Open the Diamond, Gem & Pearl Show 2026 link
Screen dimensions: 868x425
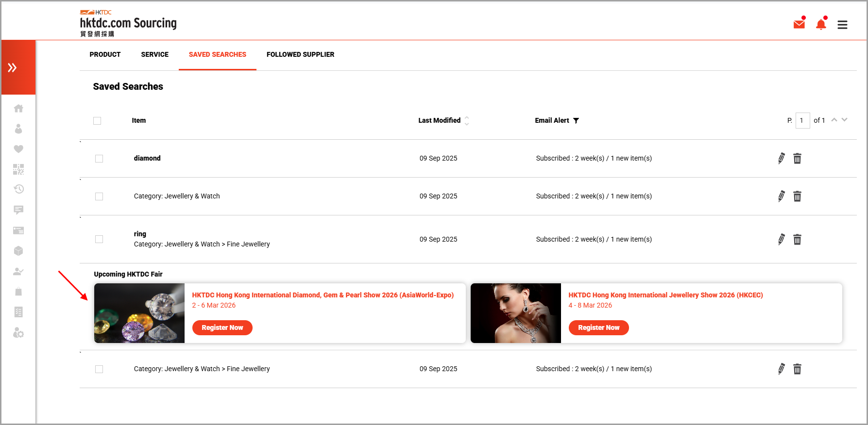point(323,295)
